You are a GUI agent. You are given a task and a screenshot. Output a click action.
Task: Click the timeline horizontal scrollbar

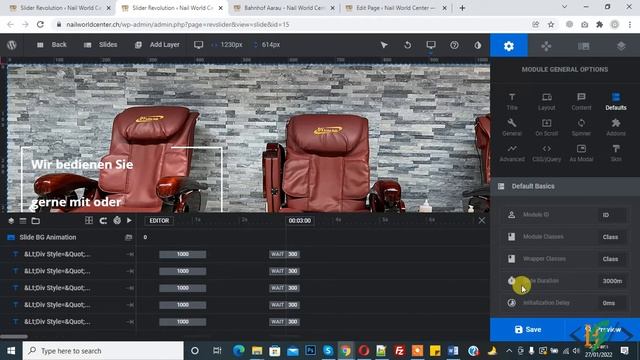[14, 337]
